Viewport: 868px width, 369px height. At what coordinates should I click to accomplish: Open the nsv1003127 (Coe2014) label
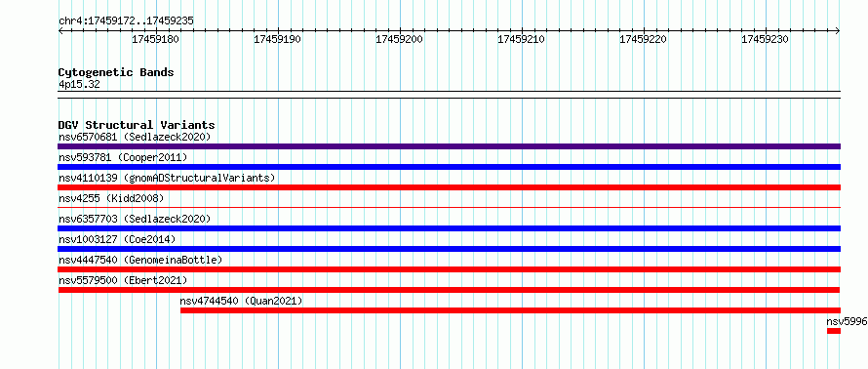(117, 239)
